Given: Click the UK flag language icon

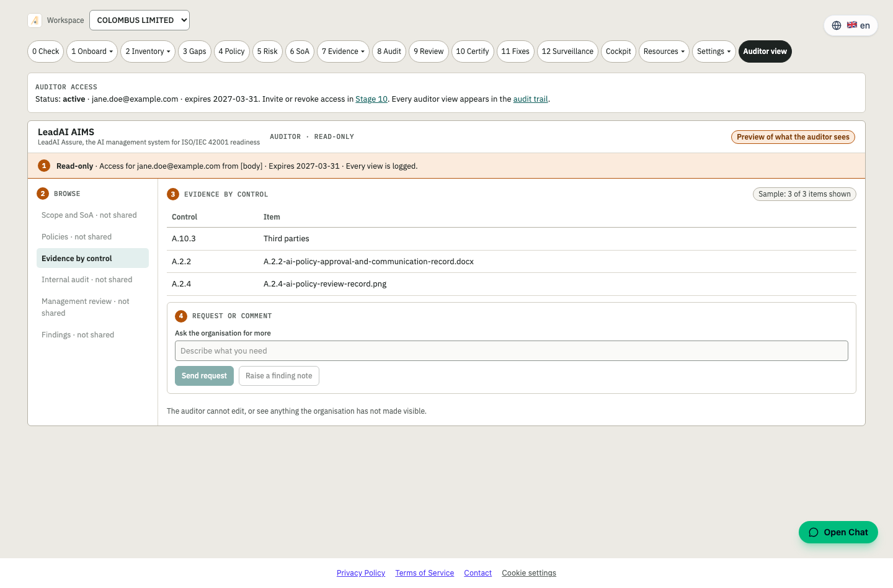Looking at the screenshot, I should click(x=852, y=25).
